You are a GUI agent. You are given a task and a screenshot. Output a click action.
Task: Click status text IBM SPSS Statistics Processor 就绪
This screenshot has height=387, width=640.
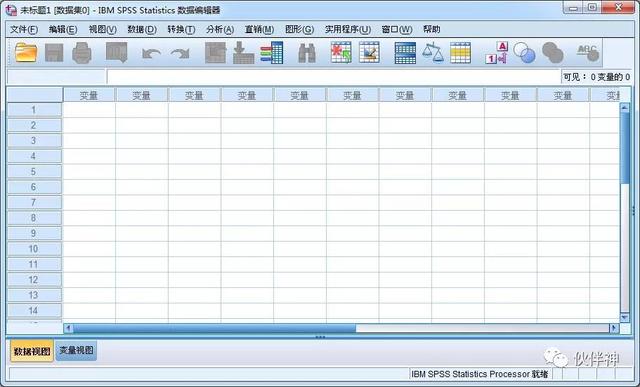click(x=480, y=374)
